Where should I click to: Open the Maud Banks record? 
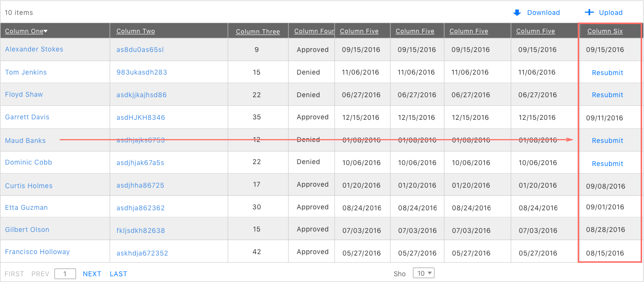(25, 141)
